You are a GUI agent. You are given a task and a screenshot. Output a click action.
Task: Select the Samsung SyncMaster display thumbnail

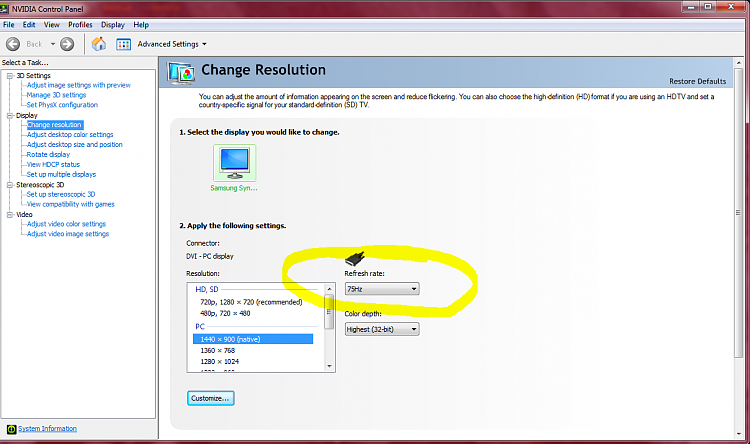pos(234,163)
